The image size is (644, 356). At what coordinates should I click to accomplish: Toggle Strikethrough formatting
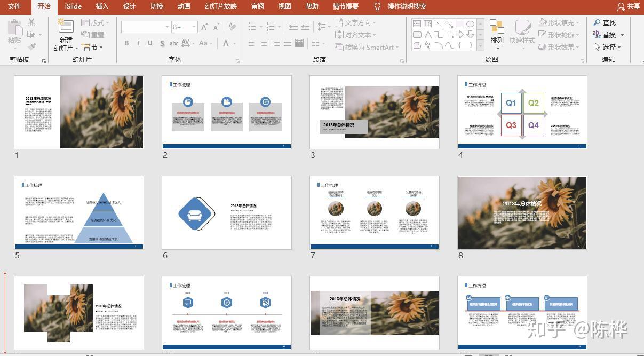pos(174,43)
